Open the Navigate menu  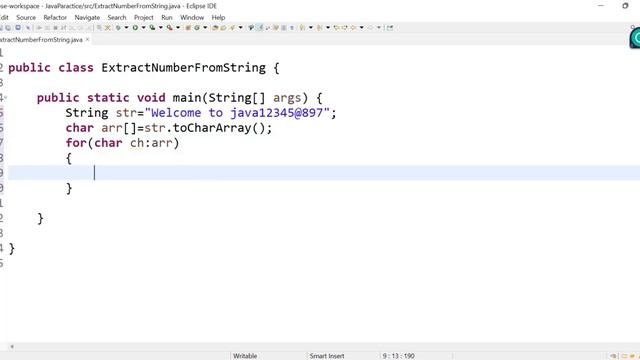(87, 18)
